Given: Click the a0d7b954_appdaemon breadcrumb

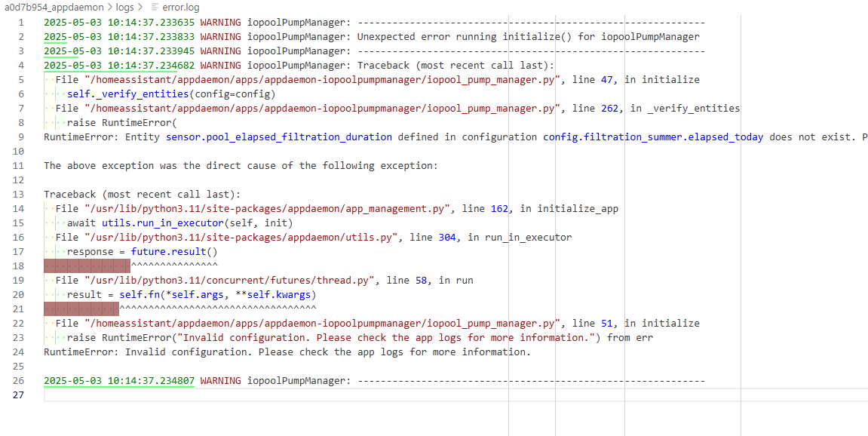Looking at the screenshot, I should click(54, 8).
